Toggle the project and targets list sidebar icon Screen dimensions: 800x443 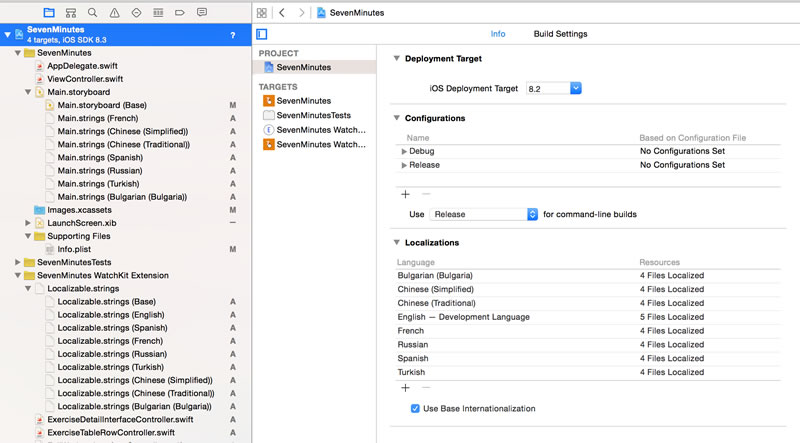[262, 34]
